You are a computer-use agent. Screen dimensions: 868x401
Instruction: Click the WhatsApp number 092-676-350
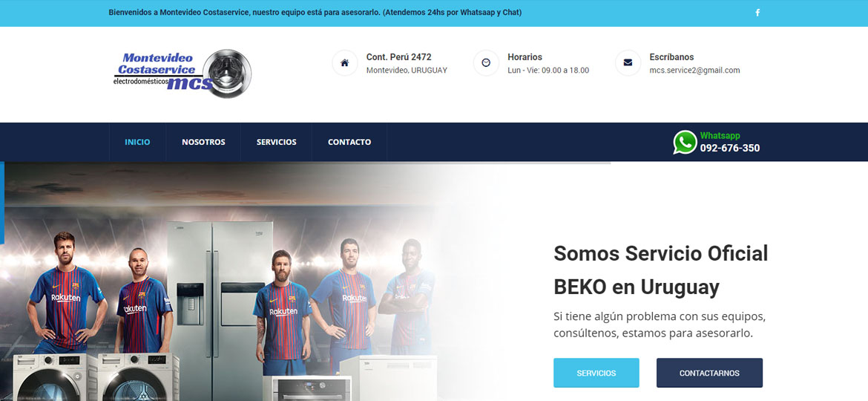(729, 149)
